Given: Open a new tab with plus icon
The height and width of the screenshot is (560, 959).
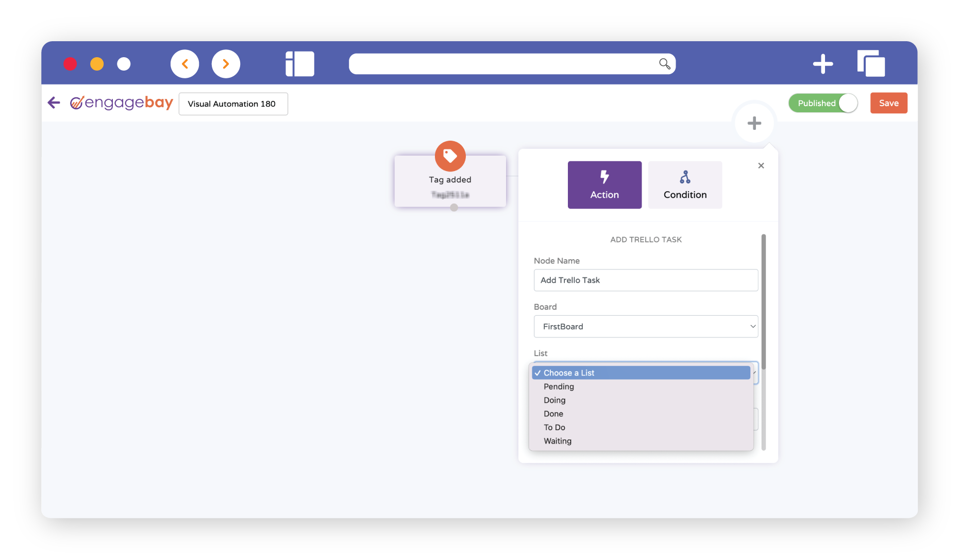Looking at the screenshot, I should pyautogui.click(x=822, y=64).
